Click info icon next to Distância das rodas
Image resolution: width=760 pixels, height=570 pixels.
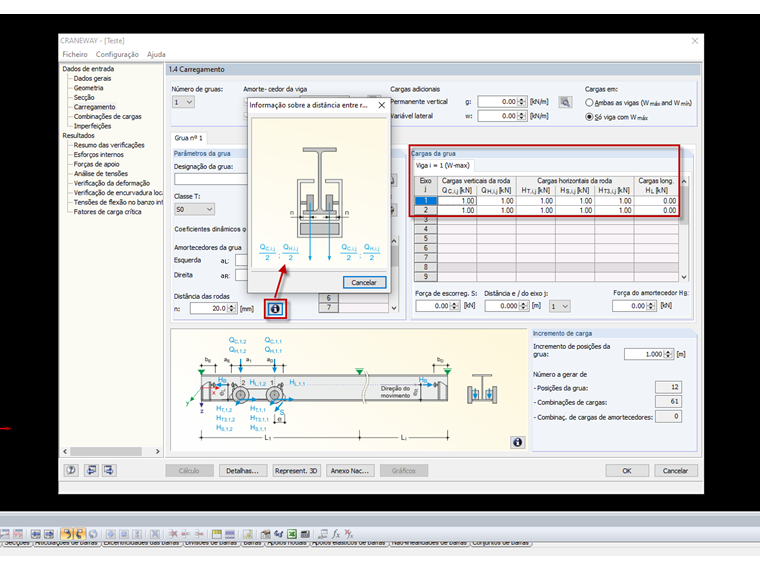pos(275,309)
